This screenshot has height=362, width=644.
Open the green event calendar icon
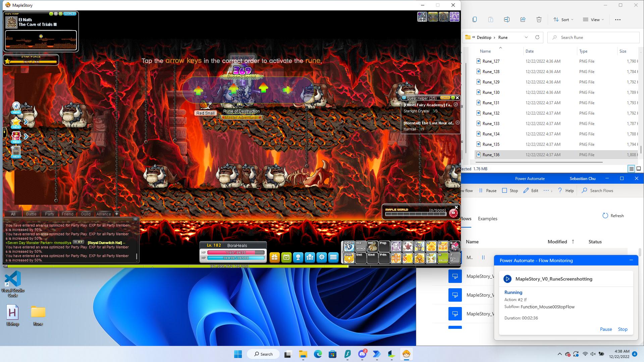point(286,257)
